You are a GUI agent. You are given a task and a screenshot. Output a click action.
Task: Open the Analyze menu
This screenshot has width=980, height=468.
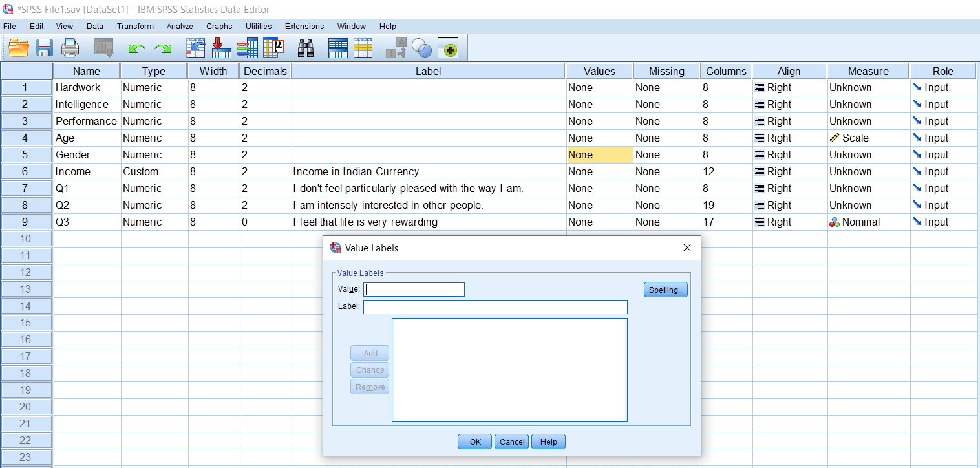pos(179,27)
